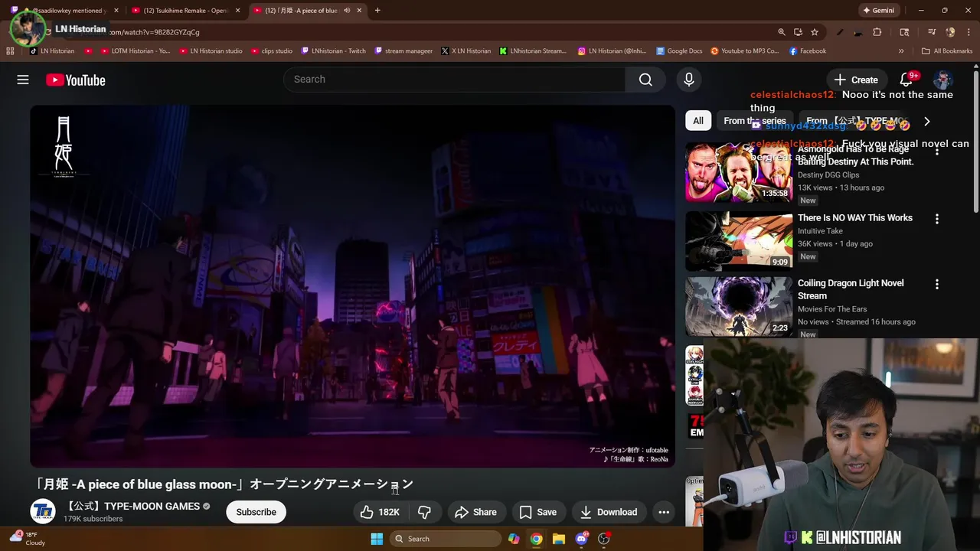Switch to the Tsukihime Remake tab

[x=186, y=11]
